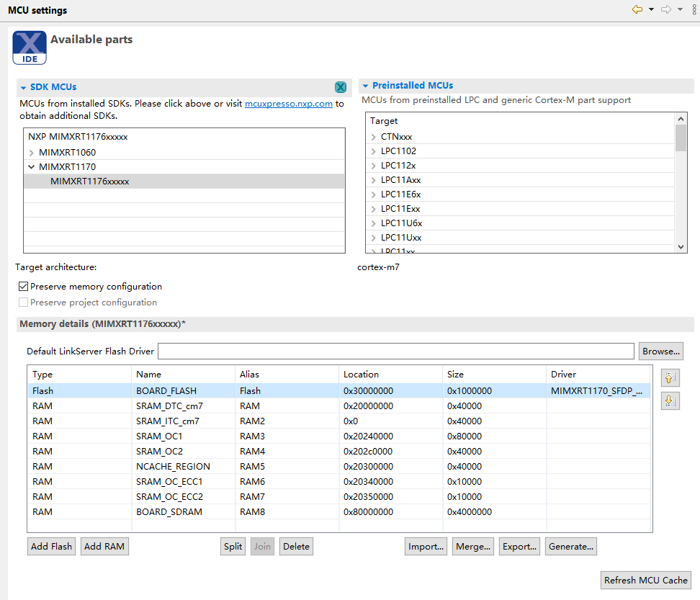Screen dimensions: 700x600
Task: Expand the LPC112x target
Action: [373, 166]
